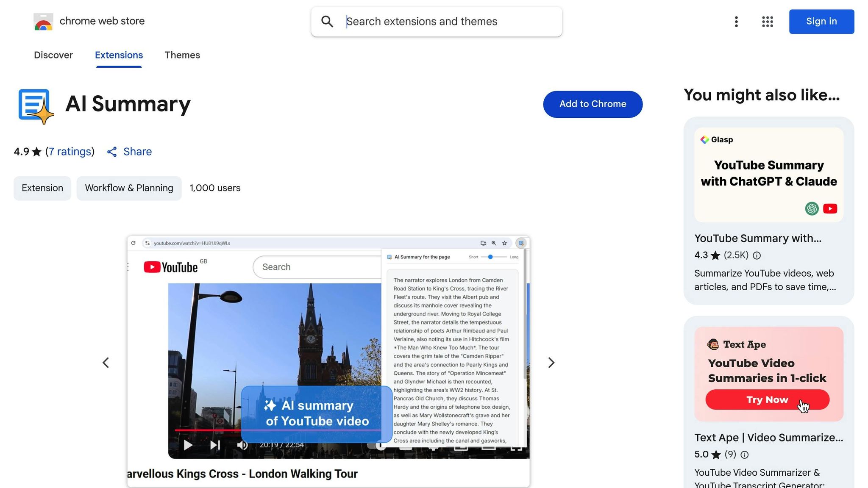Select the Workflow & Planning category chip
The image size is (868, 488).
tap(129, 188)
